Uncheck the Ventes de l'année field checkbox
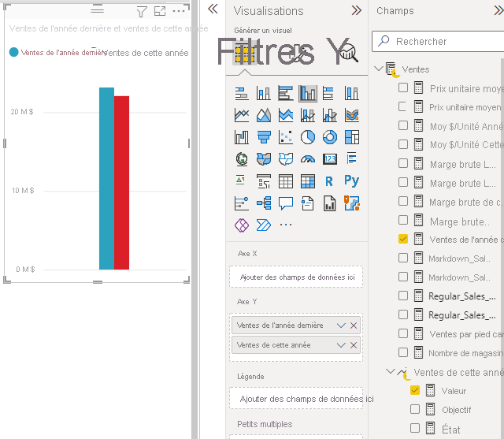 point(402,239)
